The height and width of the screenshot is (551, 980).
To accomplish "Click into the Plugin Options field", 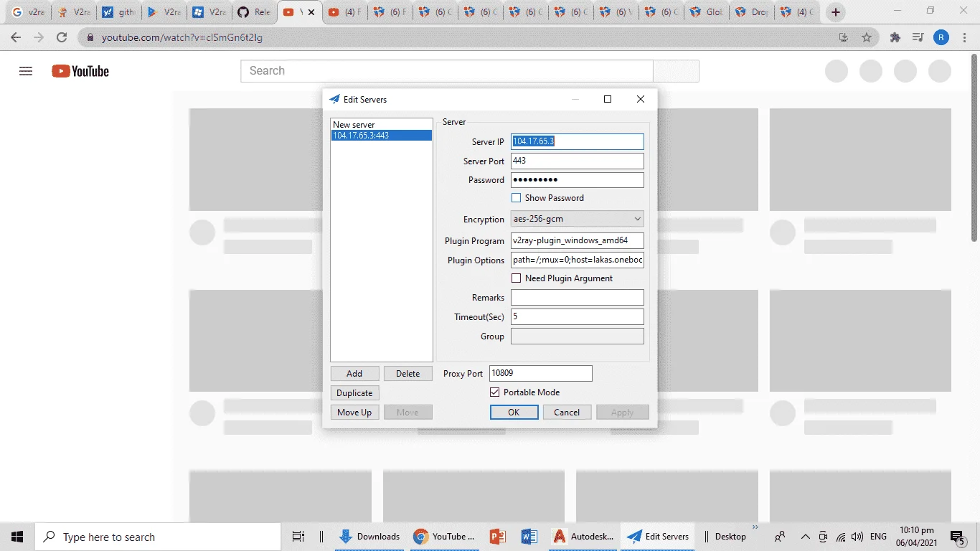I will (x=578, y=260).
